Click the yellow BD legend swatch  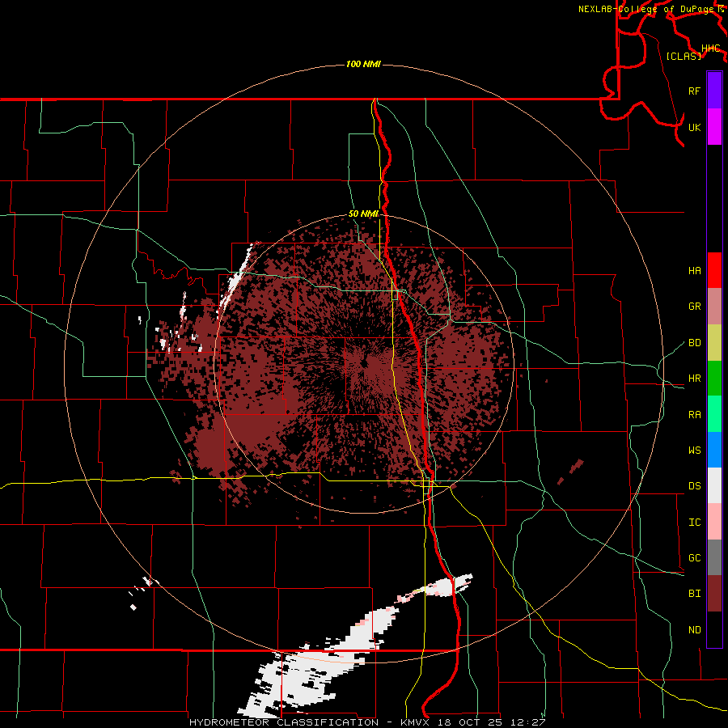[x=714, y=343]
